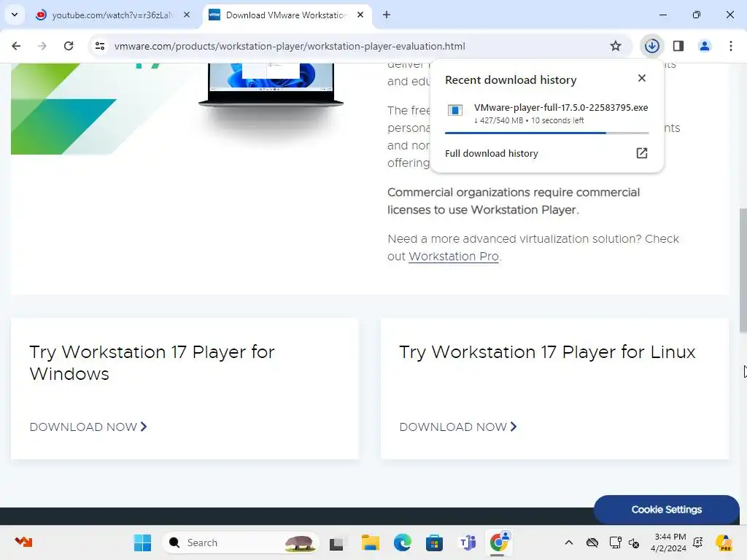This screenshot has width=747, height=560.
Task: Click DOWNLOAD NOW for Windows Player
Action: coord(88,427)
